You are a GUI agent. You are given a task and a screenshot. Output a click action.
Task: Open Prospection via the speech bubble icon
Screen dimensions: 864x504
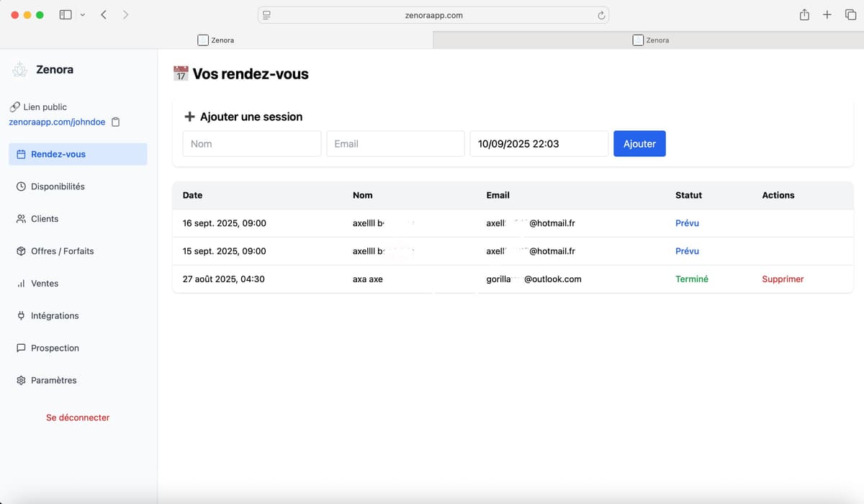[x=21, y=348]
